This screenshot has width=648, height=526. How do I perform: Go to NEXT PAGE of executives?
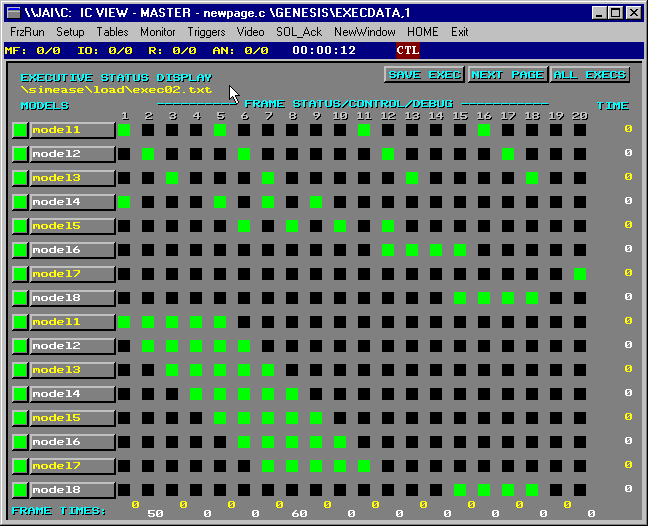coord(507,75)
